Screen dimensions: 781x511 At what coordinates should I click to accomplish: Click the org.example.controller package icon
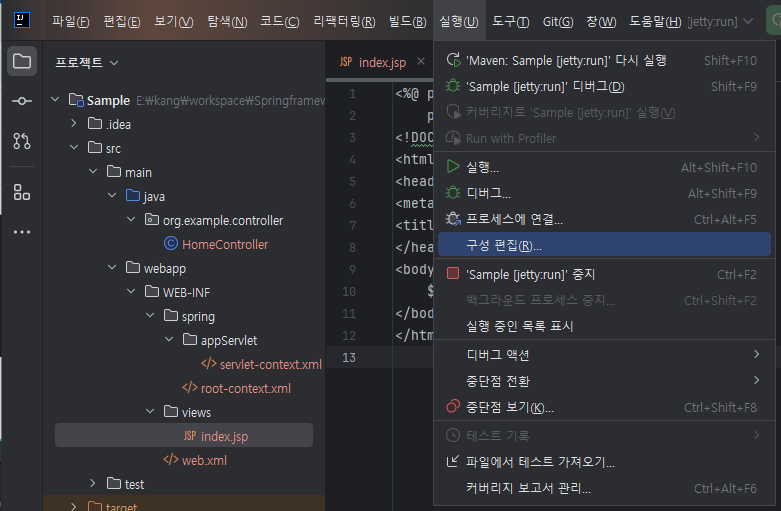coord(152,220)
